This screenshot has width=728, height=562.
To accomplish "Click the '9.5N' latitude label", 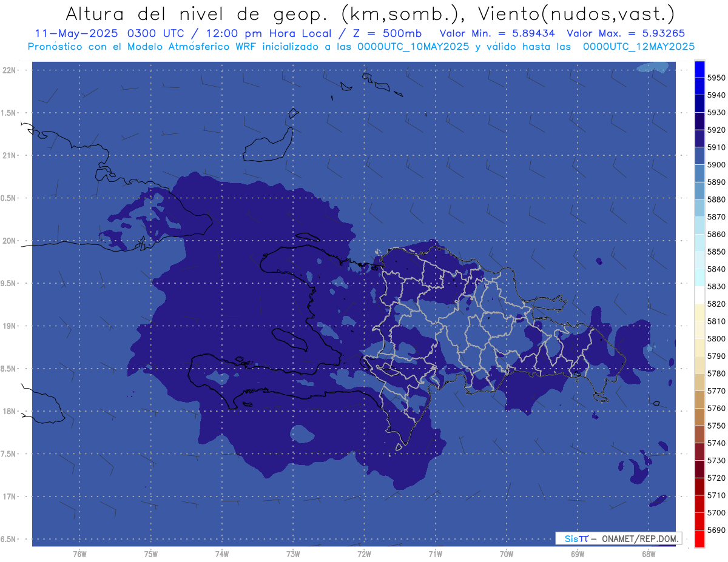I will pyautogui.click(x=9, y=283).
